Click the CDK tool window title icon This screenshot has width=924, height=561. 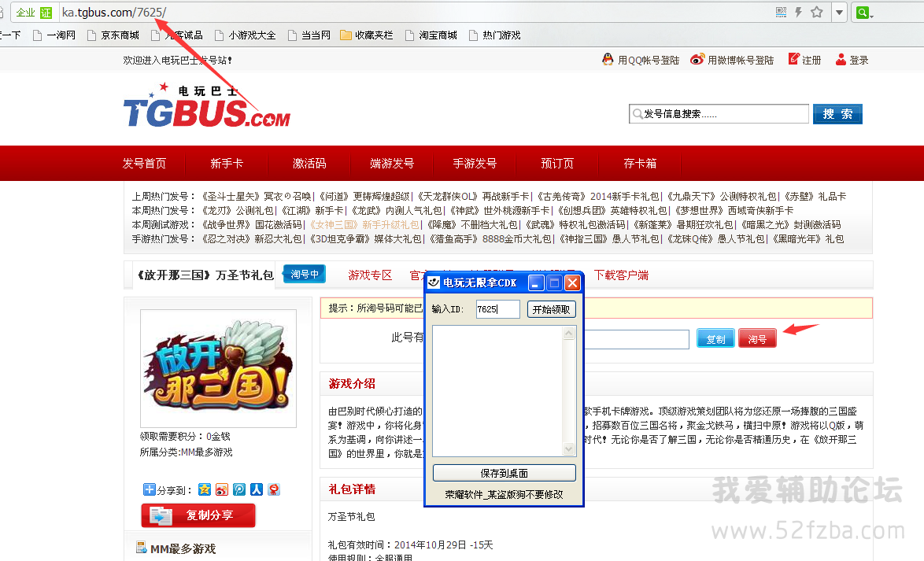[434, 282]
